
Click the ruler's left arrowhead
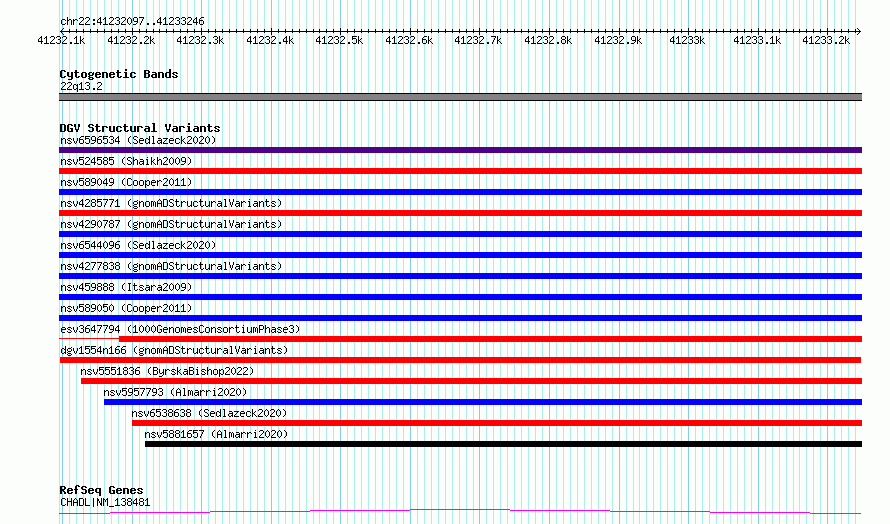coord(62,31)
